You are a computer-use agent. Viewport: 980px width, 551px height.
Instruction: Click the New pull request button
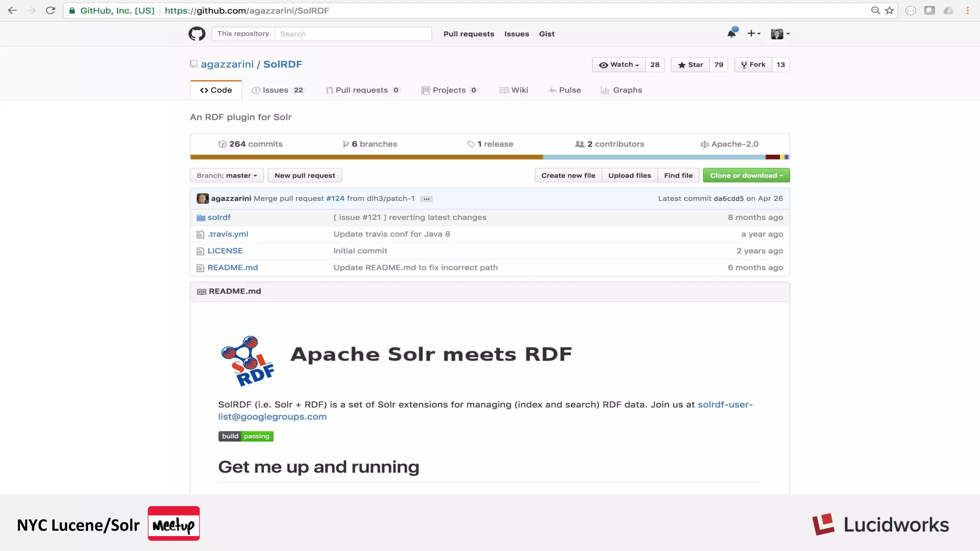305,176
